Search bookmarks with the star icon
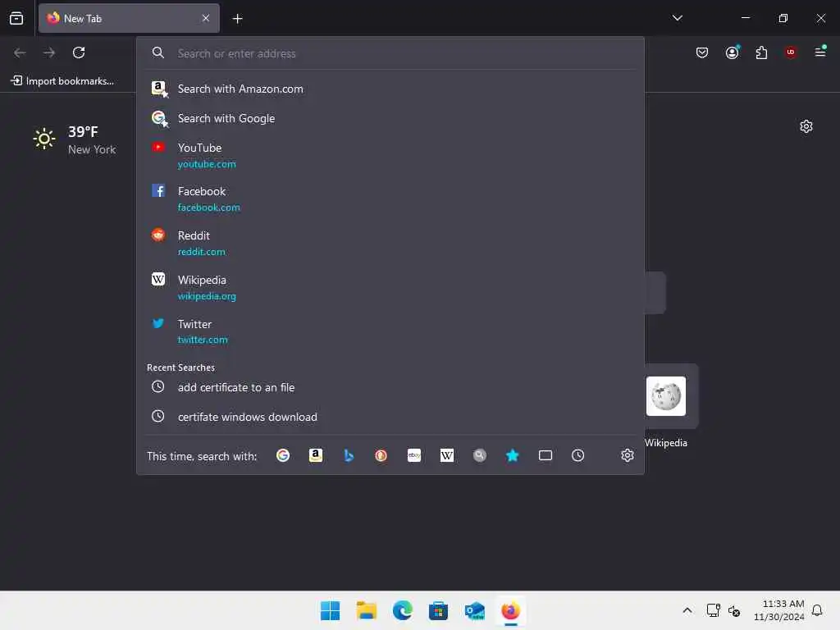The width and height of the screenshot is (840, 630). click(512, 455)
